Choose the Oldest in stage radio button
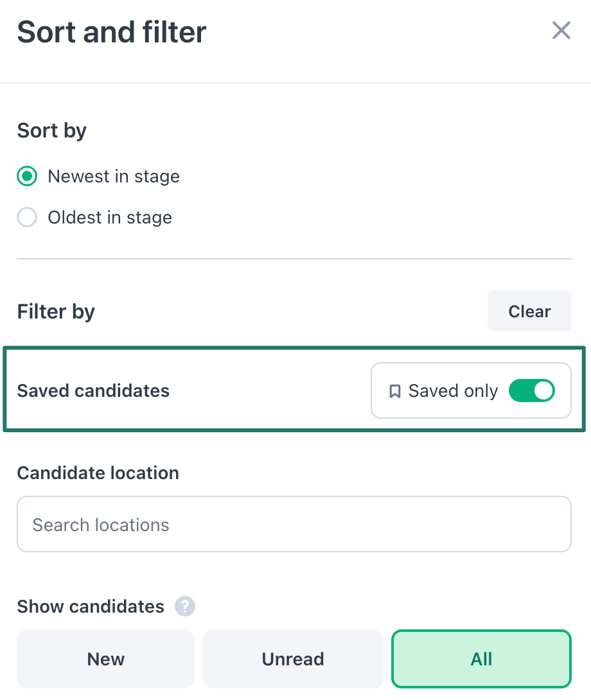Screen dimensions: 591x700 [27, 218]
